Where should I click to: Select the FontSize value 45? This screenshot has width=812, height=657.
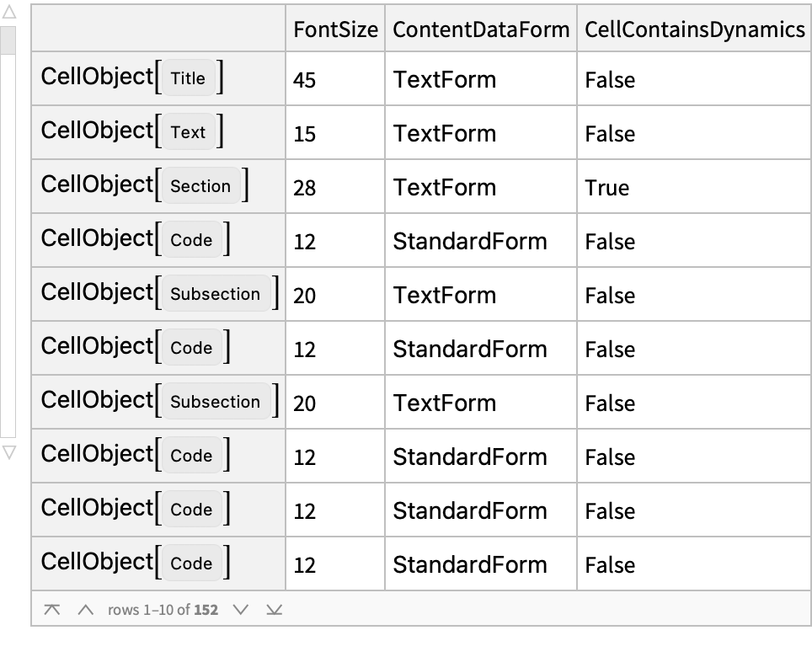305,81
